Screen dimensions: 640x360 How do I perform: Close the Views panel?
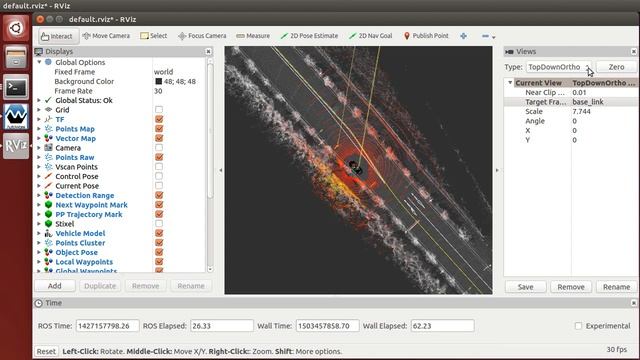click(633, 51)
